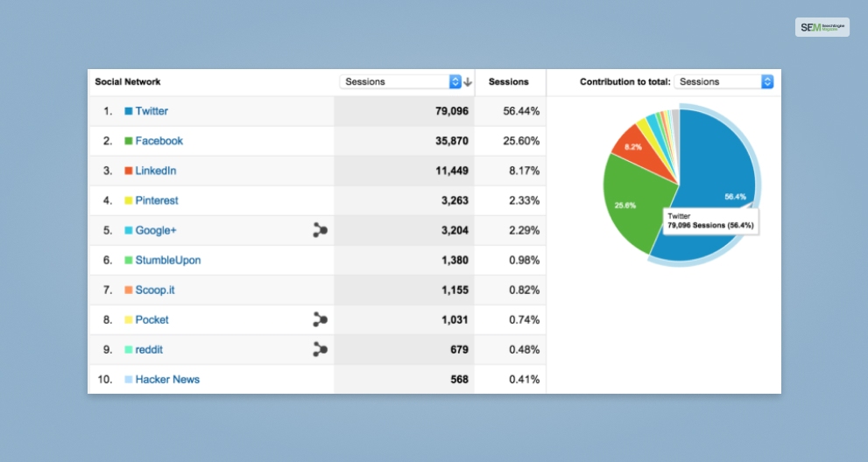Click the Social Network column header

tap(127, 82)
